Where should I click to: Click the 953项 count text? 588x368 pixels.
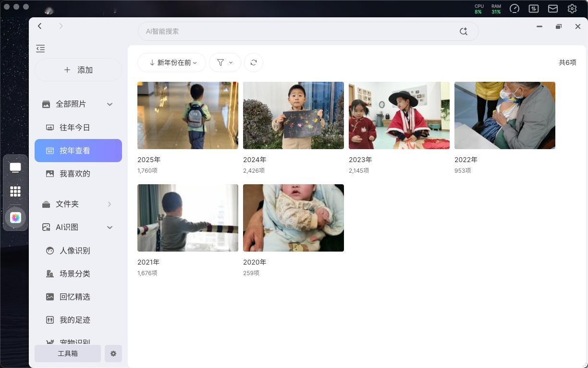(x=463, y=171)
